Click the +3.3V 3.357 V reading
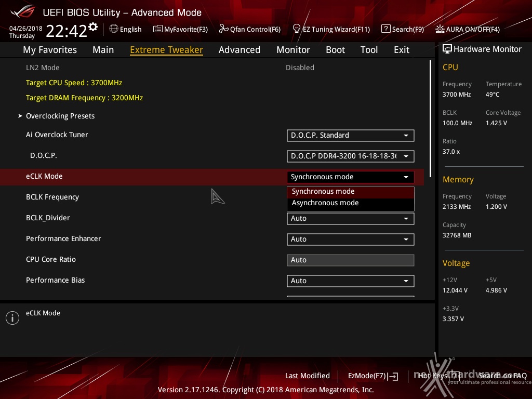 tap(453, 319)
